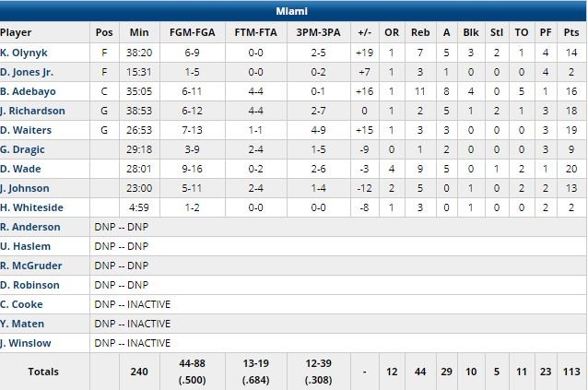The image size is (588, 390).
Task: Click the Totals row label
Action: 42,372
